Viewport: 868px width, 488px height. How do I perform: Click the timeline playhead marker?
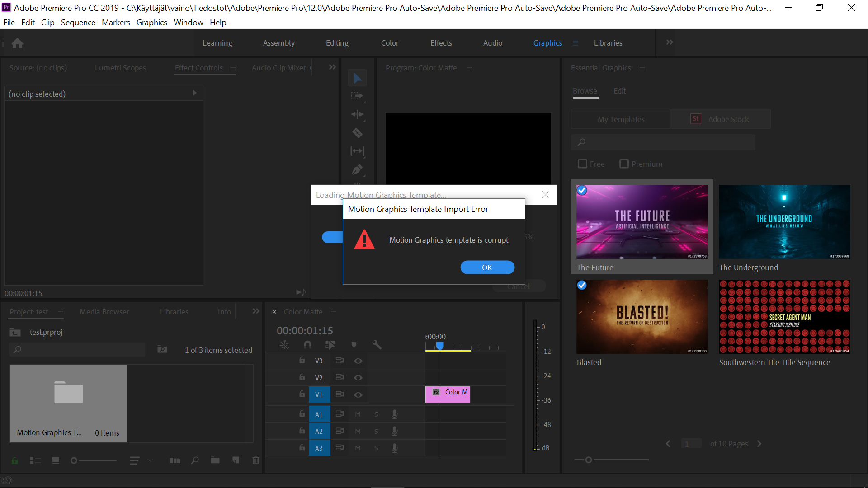click(x=440, y=346)
